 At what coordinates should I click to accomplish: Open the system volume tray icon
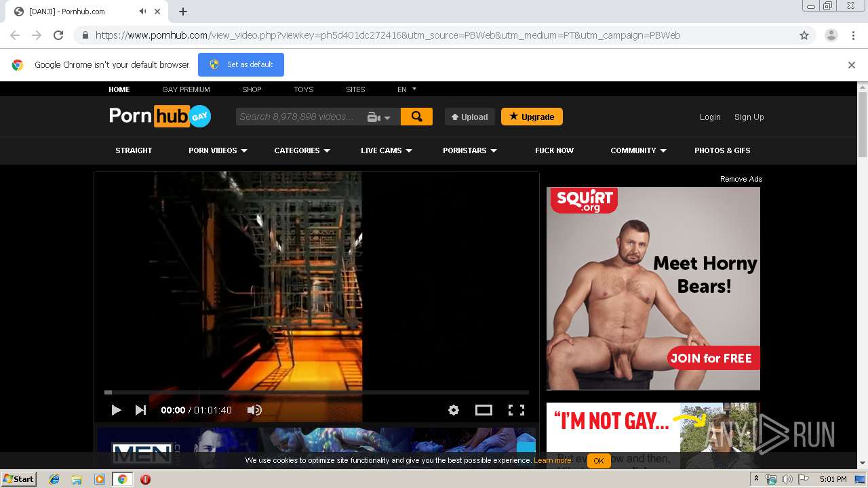(x=787, y=479)
